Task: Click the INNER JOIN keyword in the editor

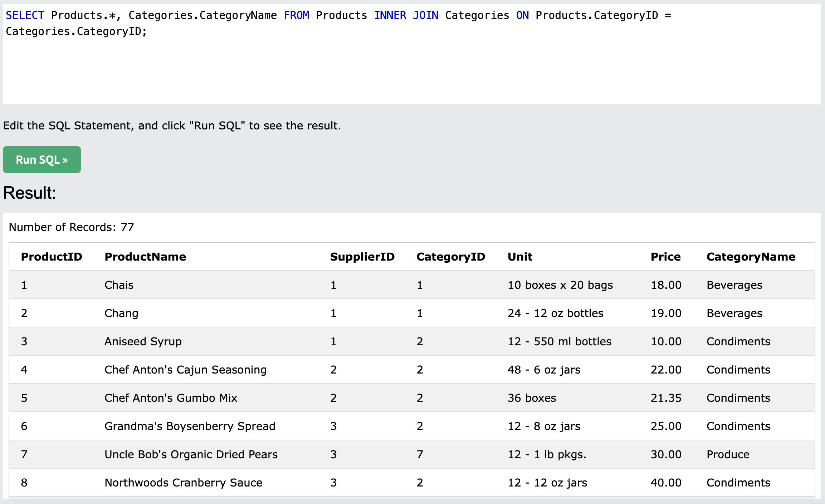Action: tap(406, 15)
